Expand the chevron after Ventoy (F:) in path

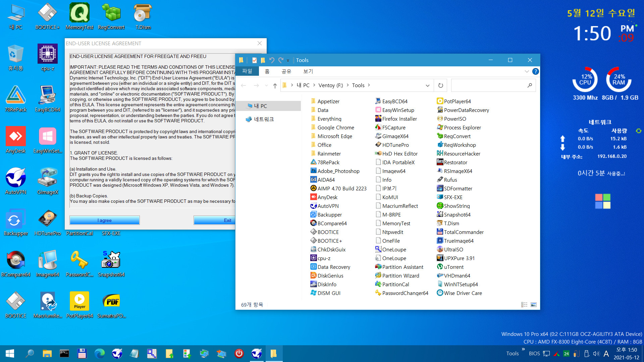[347, 85]
